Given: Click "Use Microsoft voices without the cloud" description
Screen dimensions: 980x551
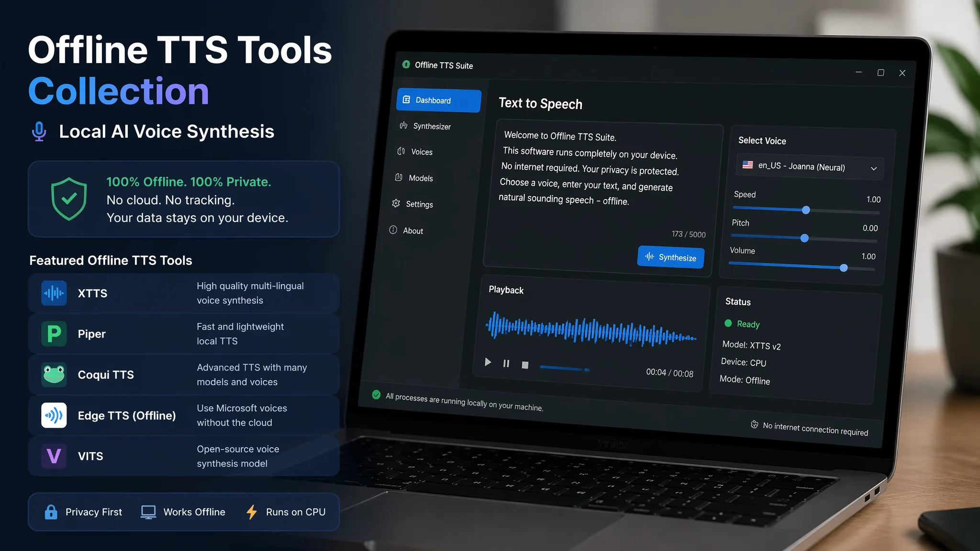Looking at the screenshot, I should click(242, 415).
